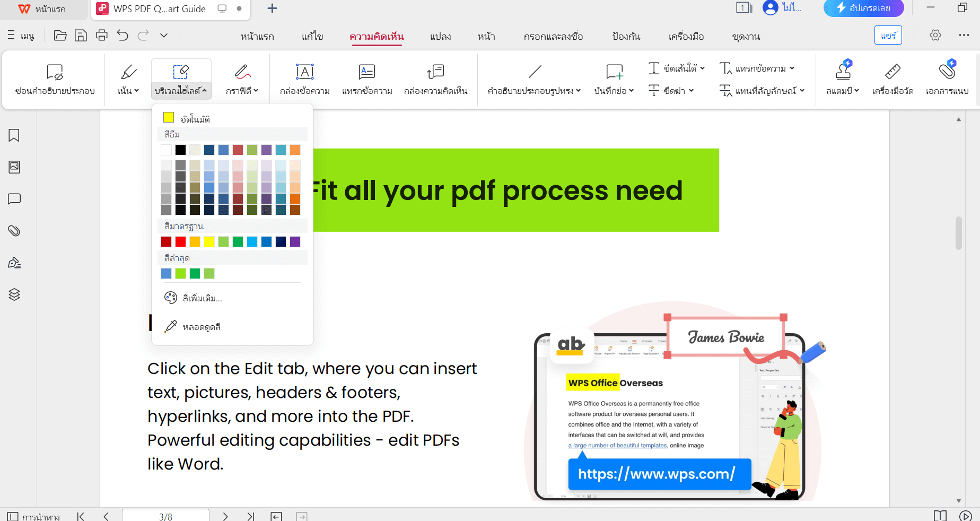Viewport: 980px width, 521px height.
Task: Toggle ซ่อนคำอธิบายประกอบ to hide annotations
Action: [55, 80]
